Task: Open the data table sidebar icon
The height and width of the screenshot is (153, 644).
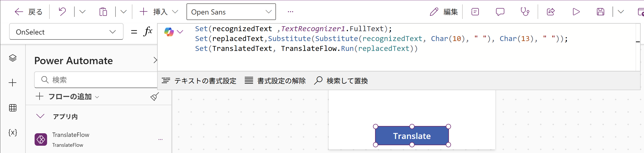Action: [13, 108]
